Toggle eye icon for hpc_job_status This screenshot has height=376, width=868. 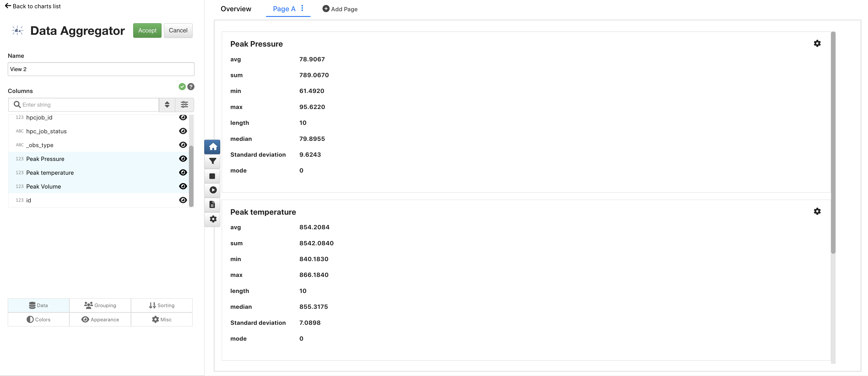click(x=183, y=131)
